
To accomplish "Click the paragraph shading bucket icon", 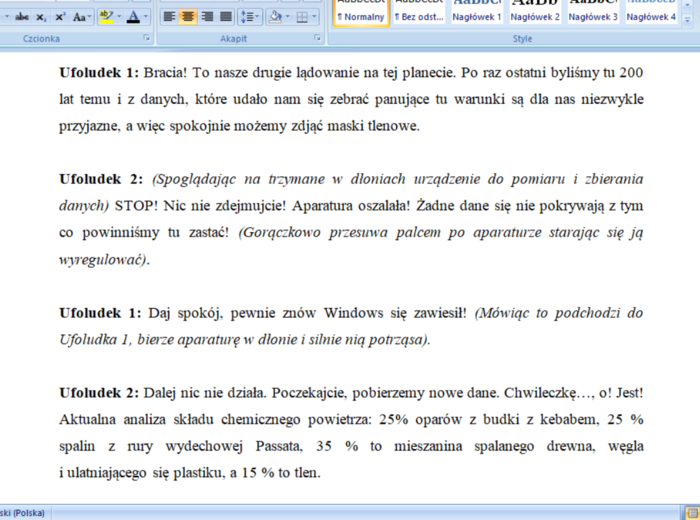I will coord(274,17).
